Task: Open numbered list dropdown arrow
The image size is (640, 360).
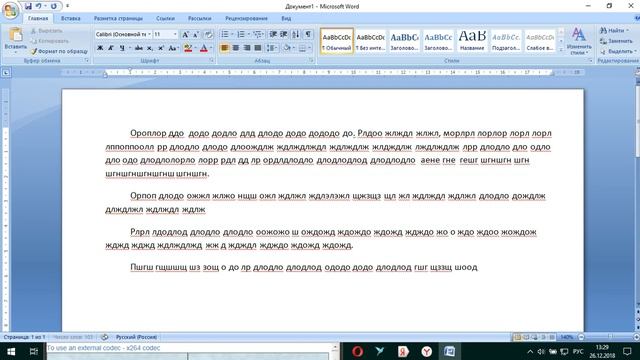Action: click(x=248, y=35)
